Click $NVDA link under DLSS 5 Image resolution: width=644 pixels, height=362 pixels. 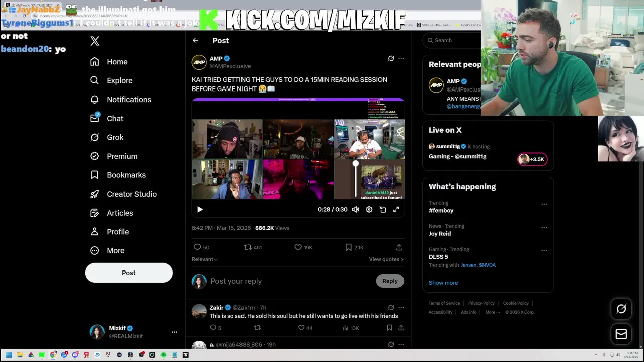[487, 265]
